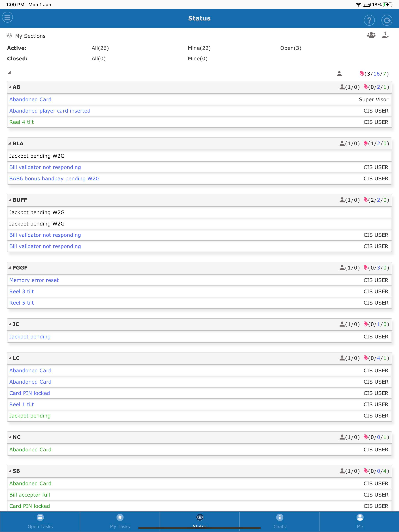The image size is (399, 532).
Task: Tap the tag icon in BLA header
Action: click(365, 144)
